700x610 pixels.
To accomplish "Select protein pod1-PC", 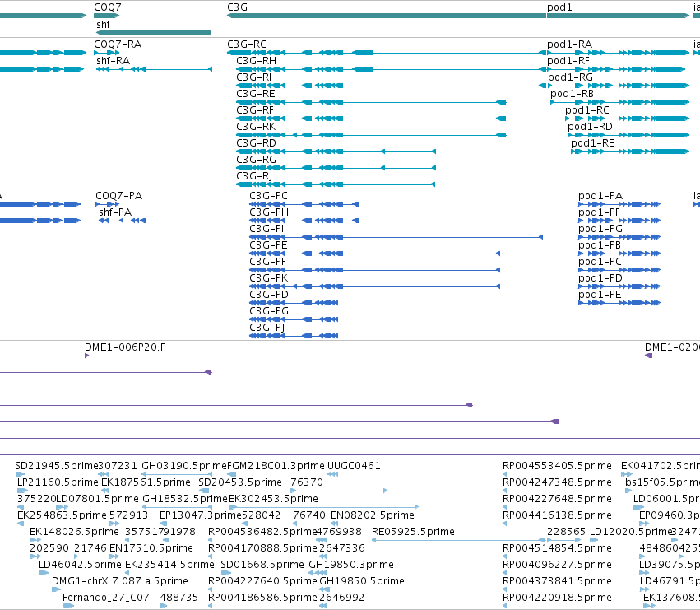I will coord(600,262).
